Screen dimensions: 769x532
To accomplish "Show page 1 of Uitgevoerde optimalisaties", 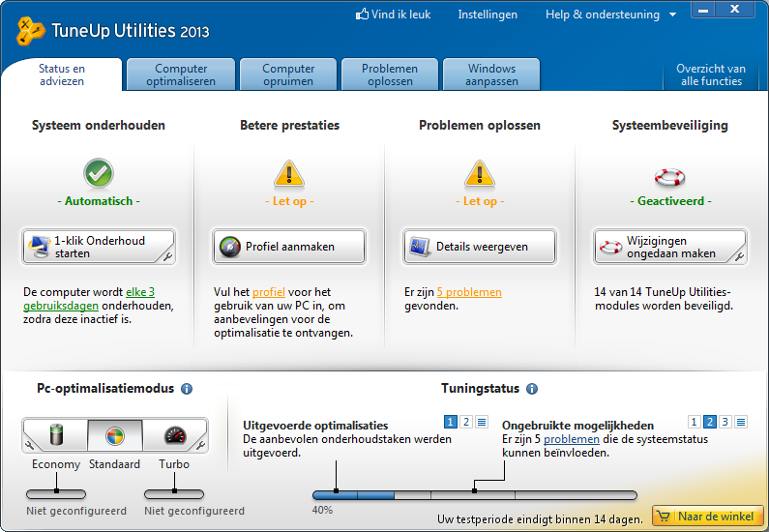I will click(x=450, y=422).
